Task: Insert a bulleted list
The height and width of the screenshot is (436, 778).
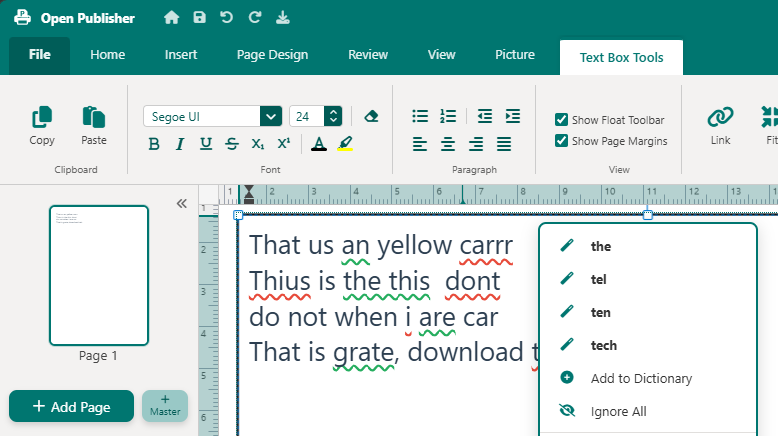Action: (420, 116)
